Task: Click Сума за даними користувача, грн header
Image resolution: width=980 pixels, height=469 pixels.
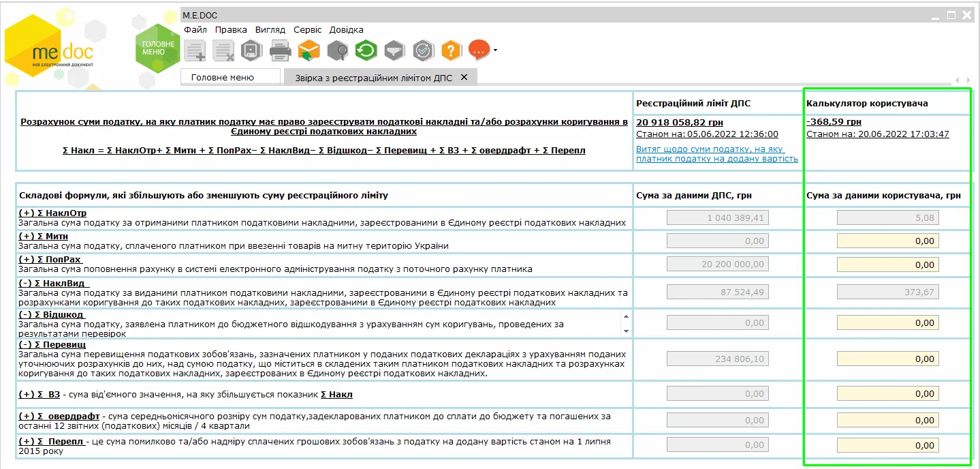Action: click(883, 195)
